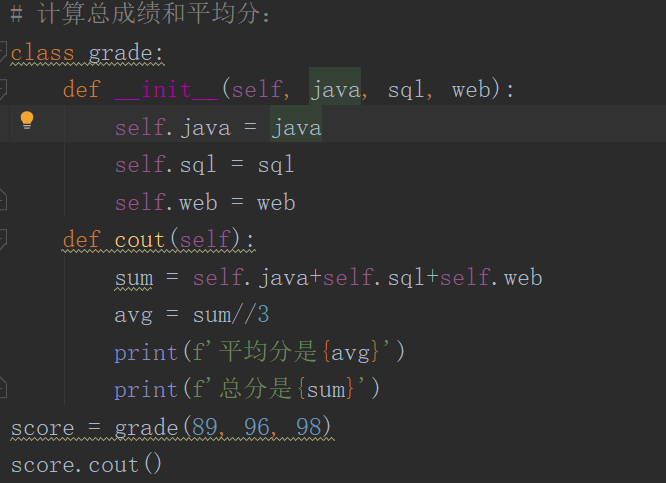
Task: Click {avg} inside the f-string
Action: click(350, 353)
